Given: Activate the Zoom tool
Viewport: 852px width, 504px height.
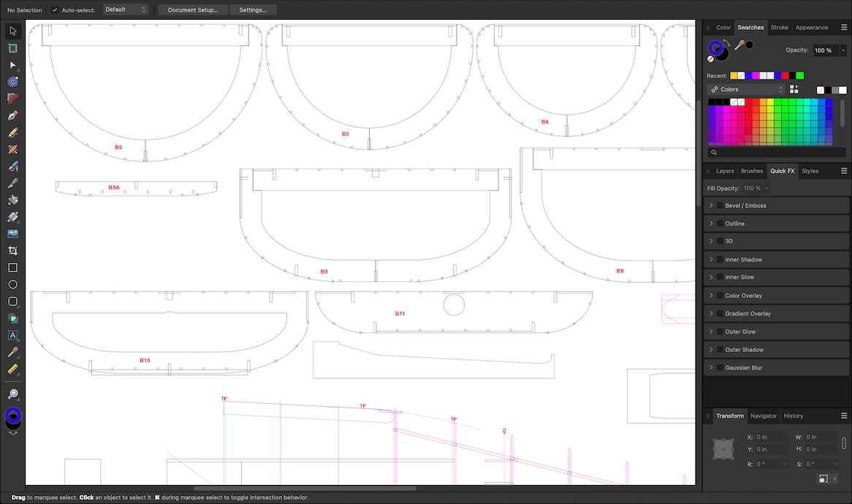Looking at the screenshot, I should click(12, 393).
